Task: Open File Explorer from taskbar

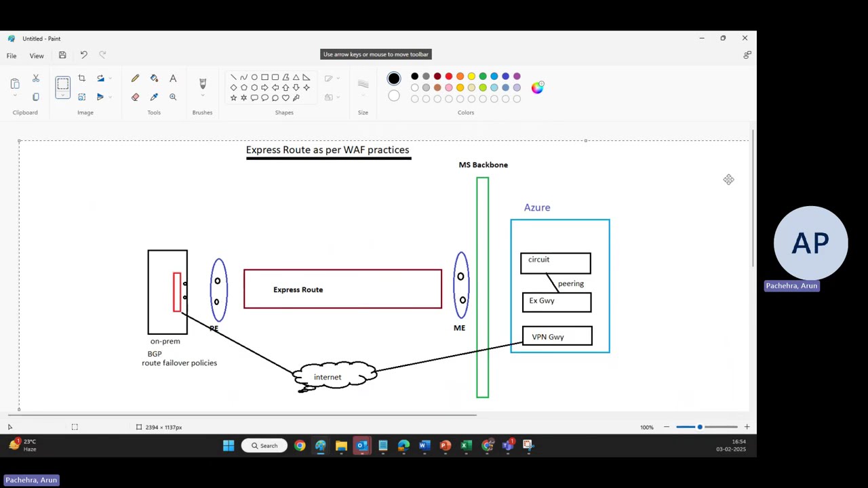Action: coord(341,445)
